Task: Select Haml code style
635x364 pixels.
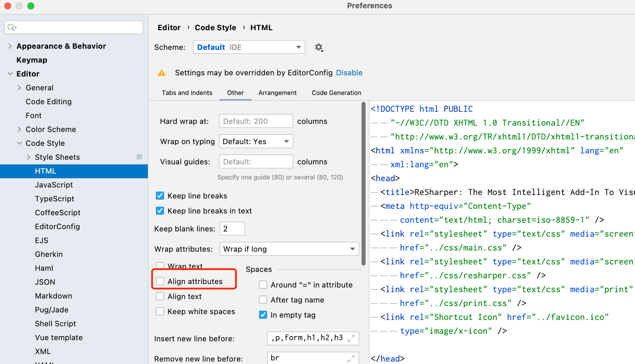Action: click(x=43, y=268)
